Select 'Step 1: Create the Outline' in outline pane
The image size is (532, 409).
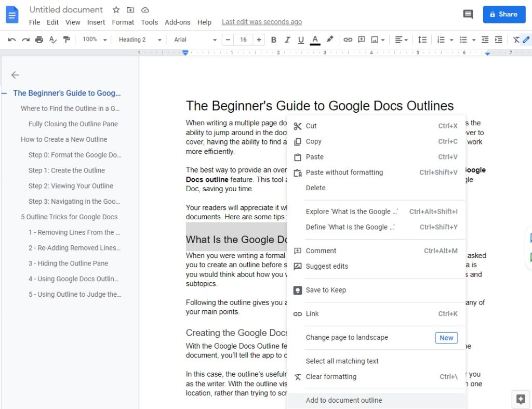[66, 170]
